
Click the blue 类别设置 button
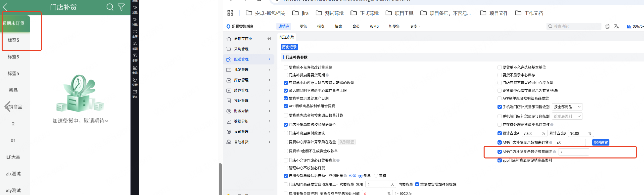(x=601, y=143)
